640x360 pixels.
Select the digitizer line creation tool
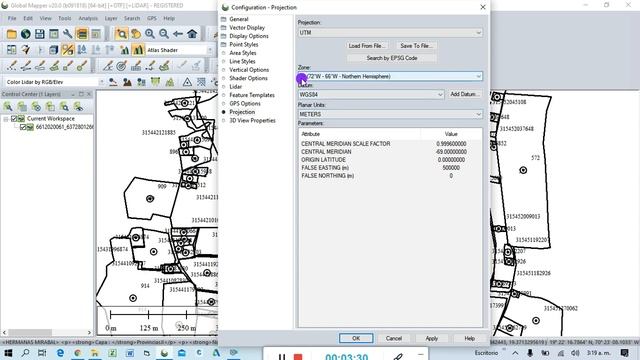pyautogui.click(x=25, y=66)
